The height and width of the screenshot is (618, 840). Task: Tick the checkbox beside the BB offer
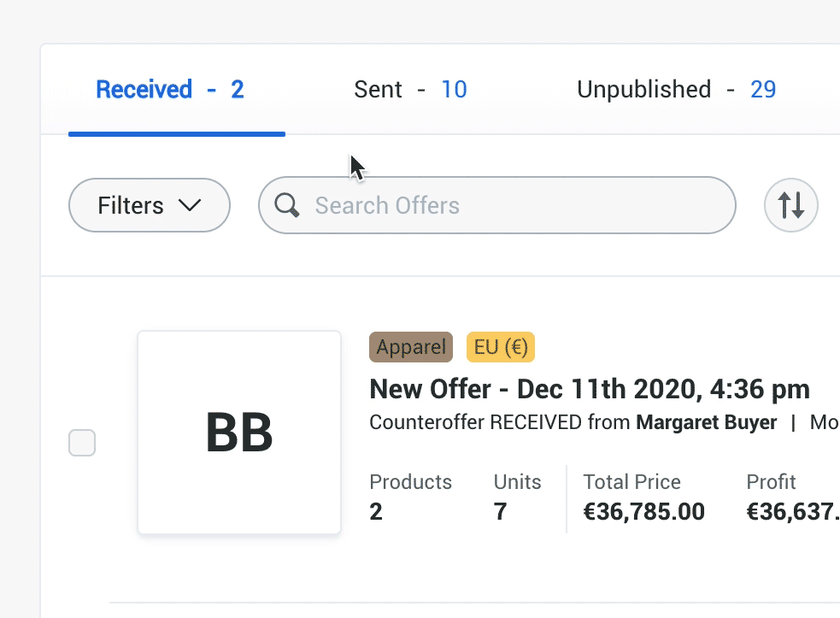coord(82,443)
